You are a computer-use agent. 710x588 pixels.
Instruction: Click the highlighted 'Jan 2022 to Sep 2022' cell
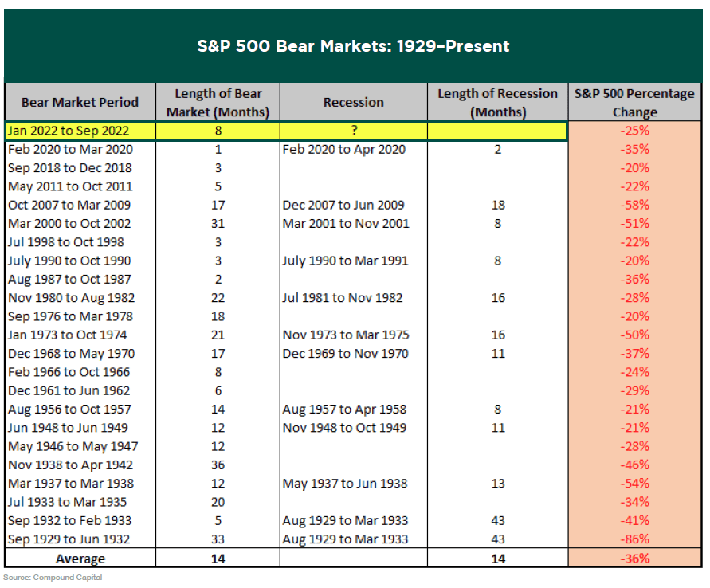[x=68, y=131]
